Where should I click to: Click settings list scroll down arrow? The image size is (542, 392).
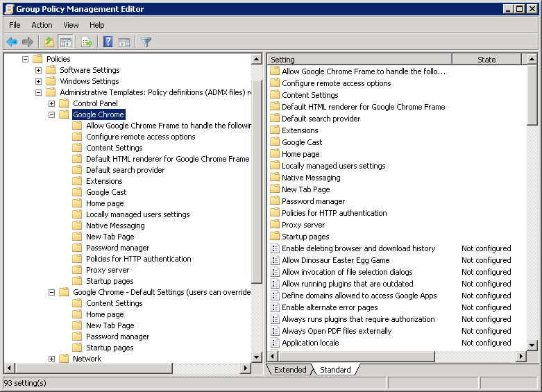(x=532, y=345)
